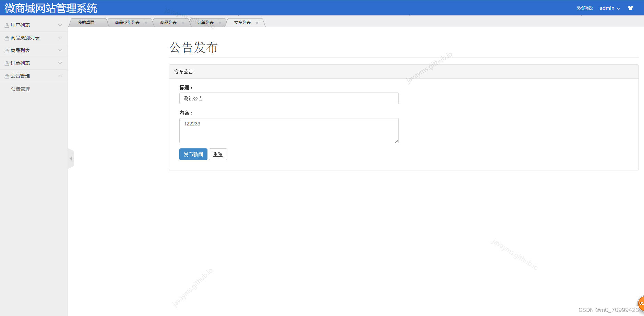
Task: Collapse the sidebar using the edge handle
Action: [71, 158]
